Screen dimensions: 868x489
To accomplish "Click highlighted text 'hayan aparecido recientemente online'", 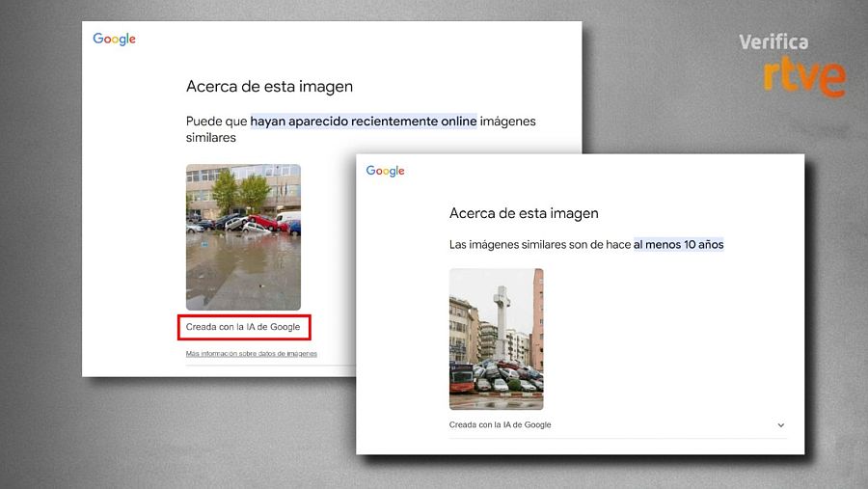I will tap(364, 121).
